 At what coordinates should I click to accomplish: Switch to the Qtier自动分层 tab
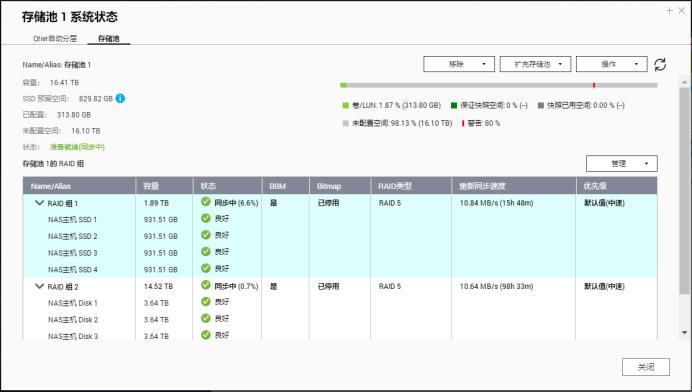[55, 38]
